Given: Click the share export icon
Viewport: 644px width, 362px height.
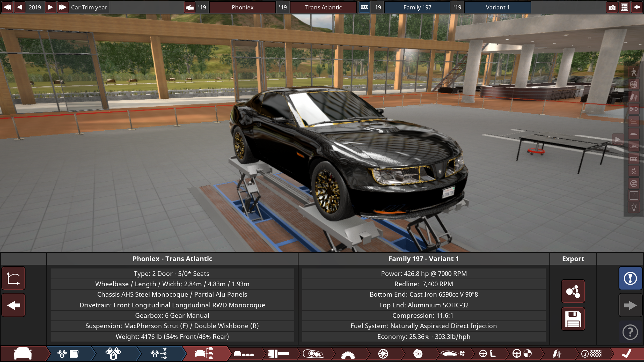Looking at the screenshot, I should pyautogui.click(x=573, y=291).
